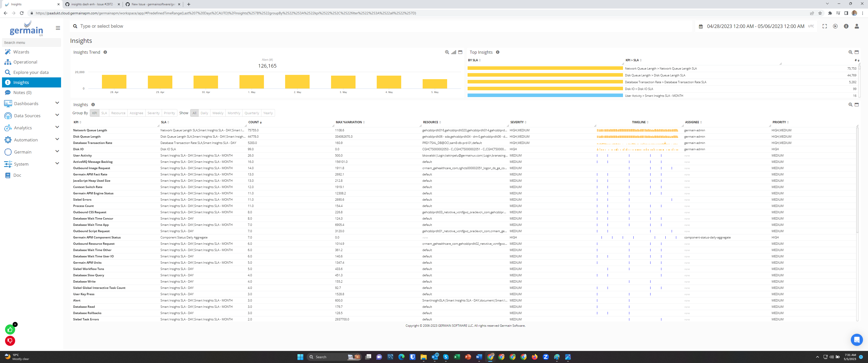Enter fullscreen mode via expand icon
Image resolution: width=868 pixels, height=363 pixels.
tap(825, 26)
